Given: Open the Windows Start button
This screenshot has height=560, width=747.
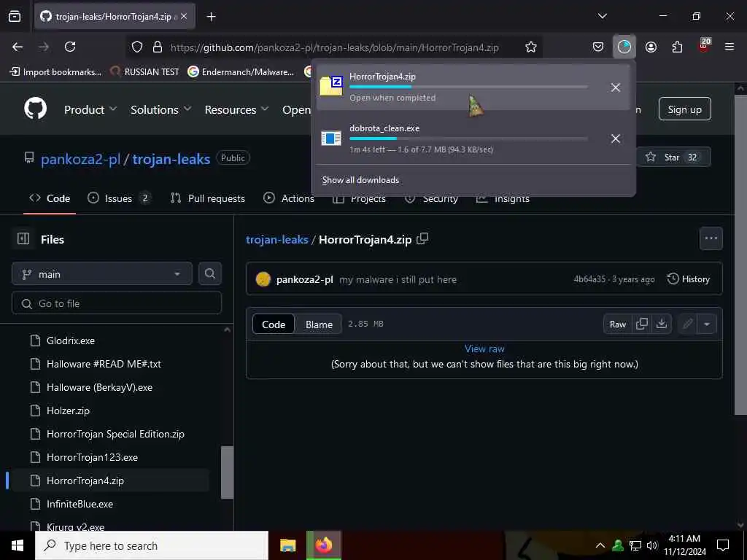Looking at the screenshot, I should tap(18, 545).
